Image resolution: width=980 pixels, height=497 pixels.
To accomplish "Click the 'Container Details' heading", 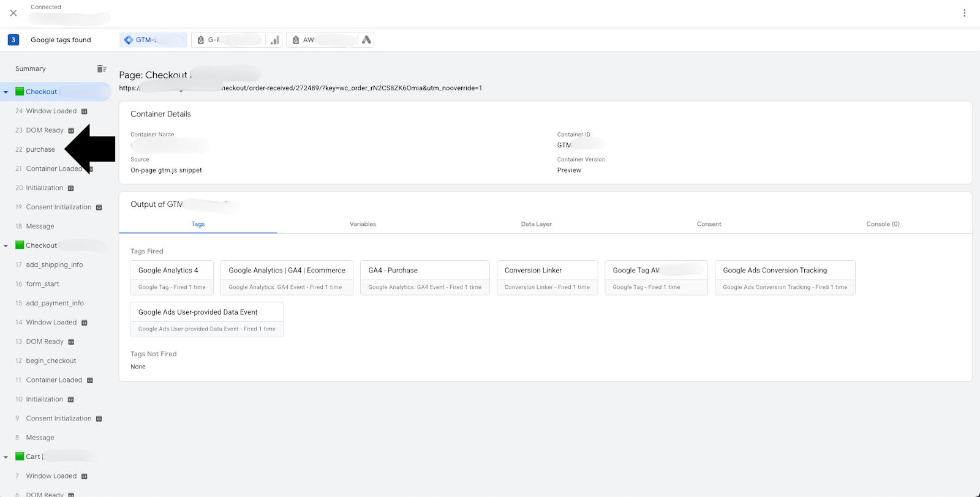I will (160, 114).
